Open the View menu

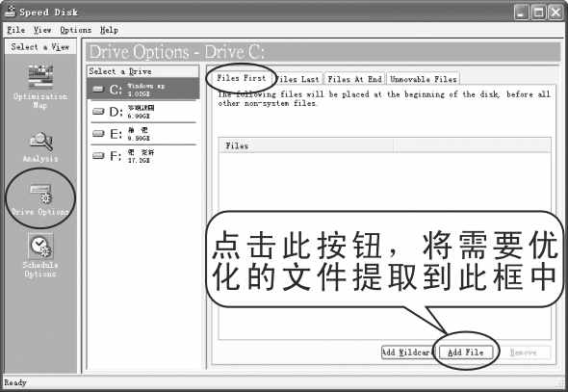tap(42, 30)
